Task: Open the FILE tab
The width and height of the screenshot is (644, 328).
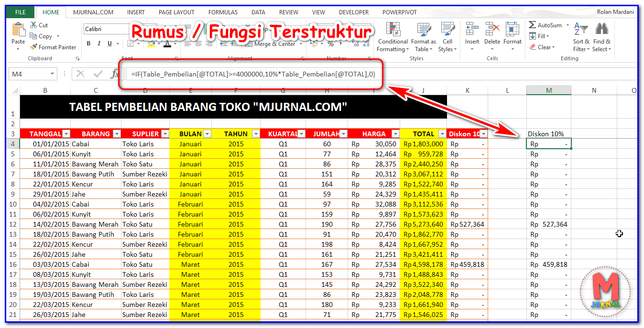Action: pyautogui.click(x=21, y=12)
